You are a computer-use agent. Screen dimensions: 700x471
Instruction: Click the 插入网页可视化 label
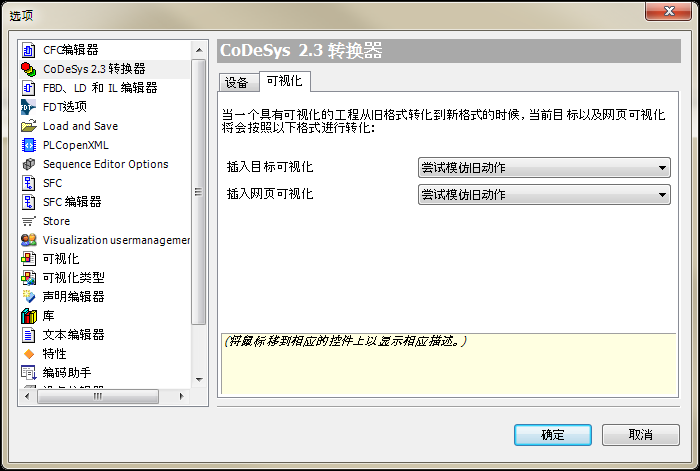pos(270,194)
